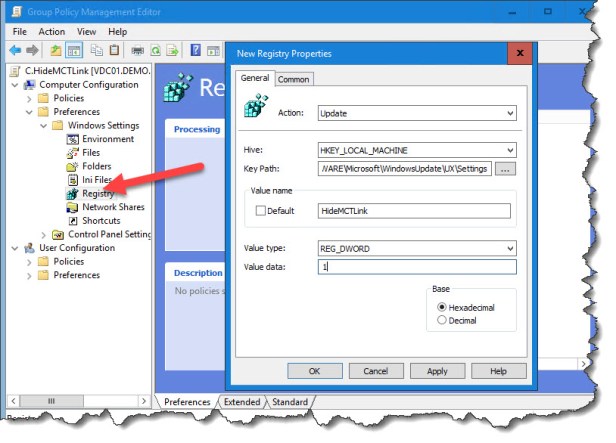The height and width of the screenshot is (443, 616).
Task: Enable the Default value name checkbox
Action: pos(261,211)
